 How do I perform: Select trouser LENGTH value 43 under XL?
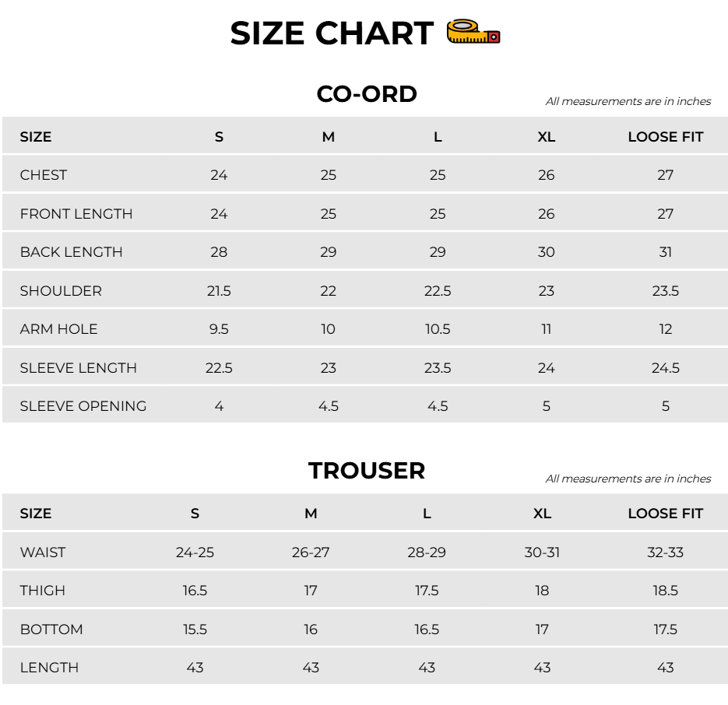click(x=542, y=668)
